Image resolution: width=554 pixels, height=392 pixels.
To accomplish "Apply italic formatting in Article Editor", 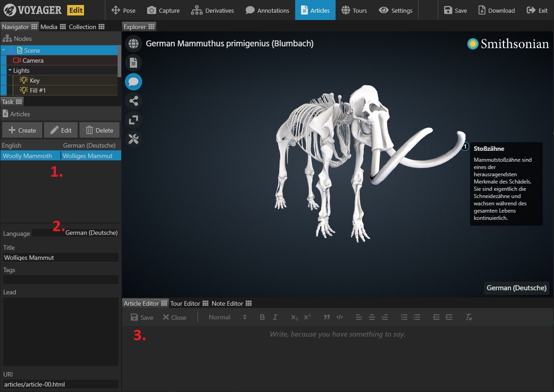I will click(275, 317).
